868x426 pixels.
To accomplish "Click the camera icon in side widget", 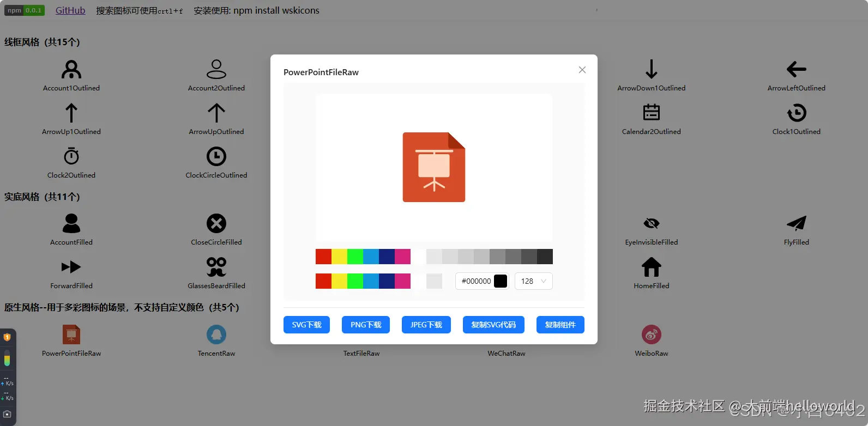I will click(x=7, y=414).
